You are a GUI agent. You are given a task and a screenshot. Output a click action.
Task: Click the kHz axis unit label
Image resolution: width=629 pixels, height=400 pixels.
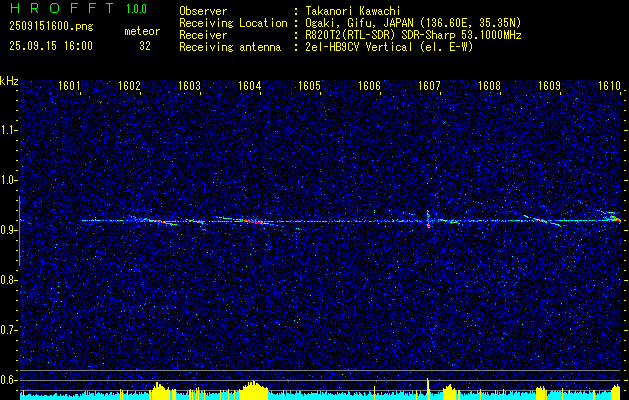click(9, 81)
